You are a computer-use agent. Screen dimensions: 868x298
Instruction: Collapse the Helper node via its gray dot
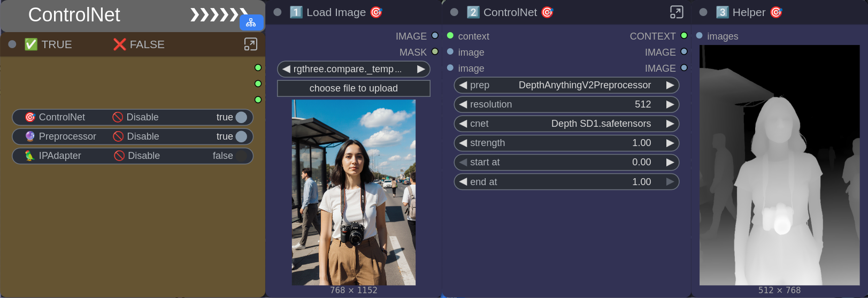click(x=703, y=12)
